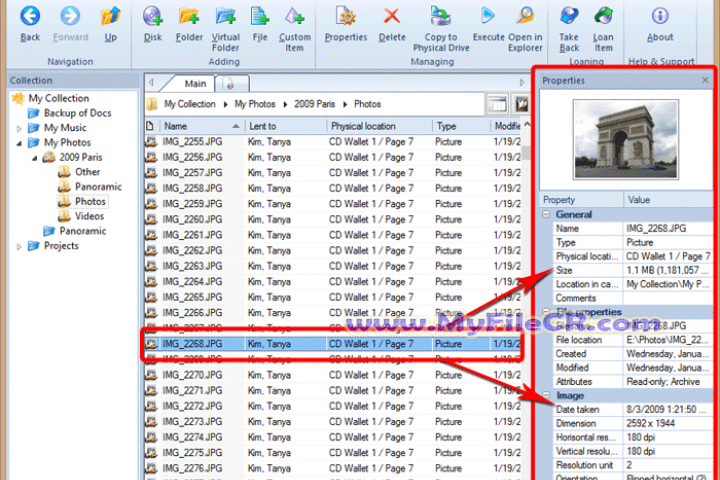
Task: Select file IMG_2264.JPG
Action: [333, 282]
